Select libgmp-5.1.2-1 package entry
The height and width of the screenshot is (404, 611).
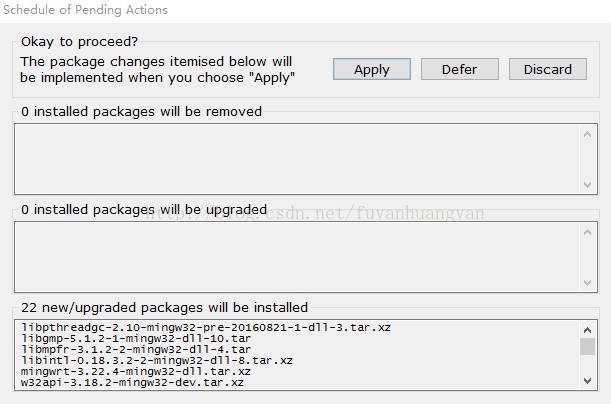136,338
